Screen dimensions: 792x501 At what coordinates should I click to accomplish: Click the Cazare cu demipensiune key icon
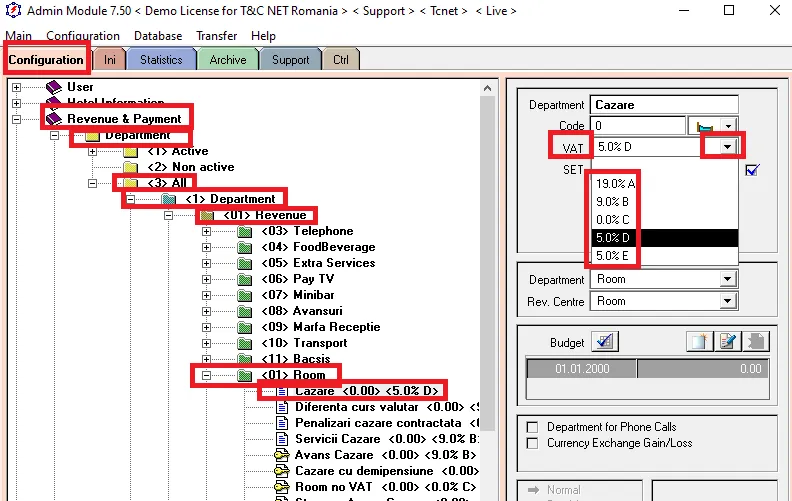[x=282, y=471]
